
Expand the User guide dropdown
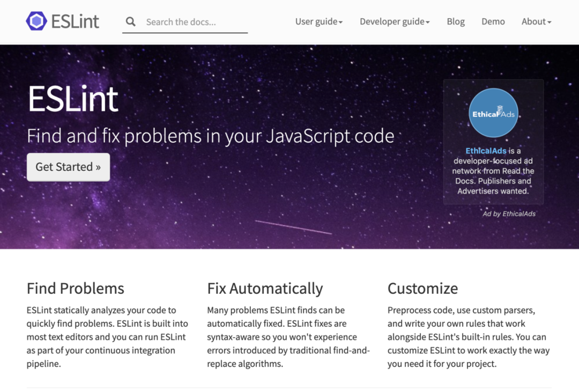point(318,22)
